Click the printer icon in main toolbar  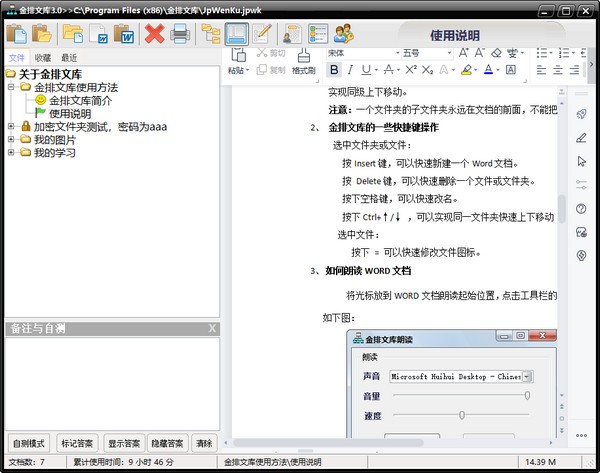[180, 35]
